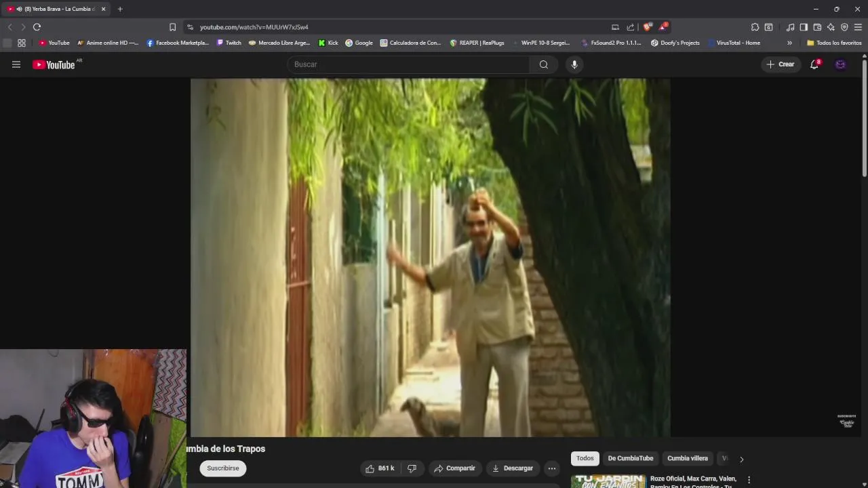Open Kick bookmark
The width and height of the screenshot is (868, 488).
[328, 43]
